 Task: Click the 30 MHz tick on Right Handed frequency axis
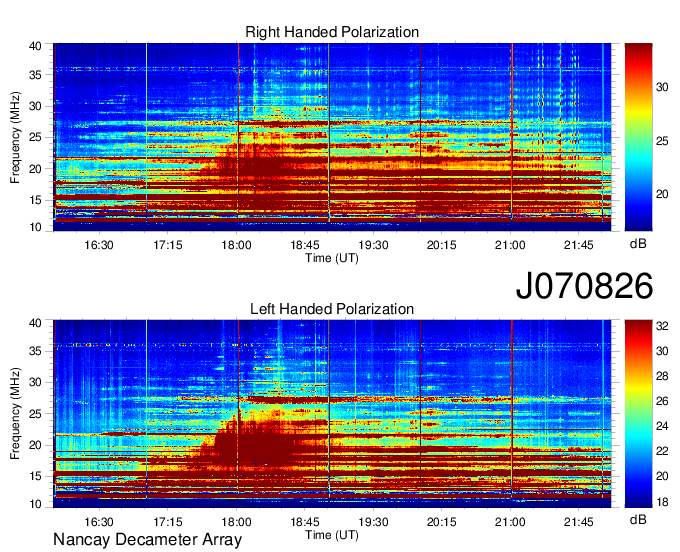[x=36, y=106]
